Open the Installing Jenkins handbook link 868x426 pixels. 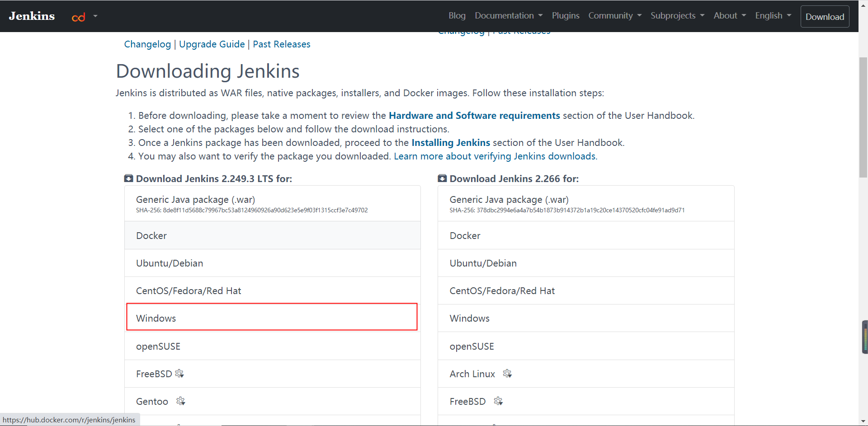point(451,143)
